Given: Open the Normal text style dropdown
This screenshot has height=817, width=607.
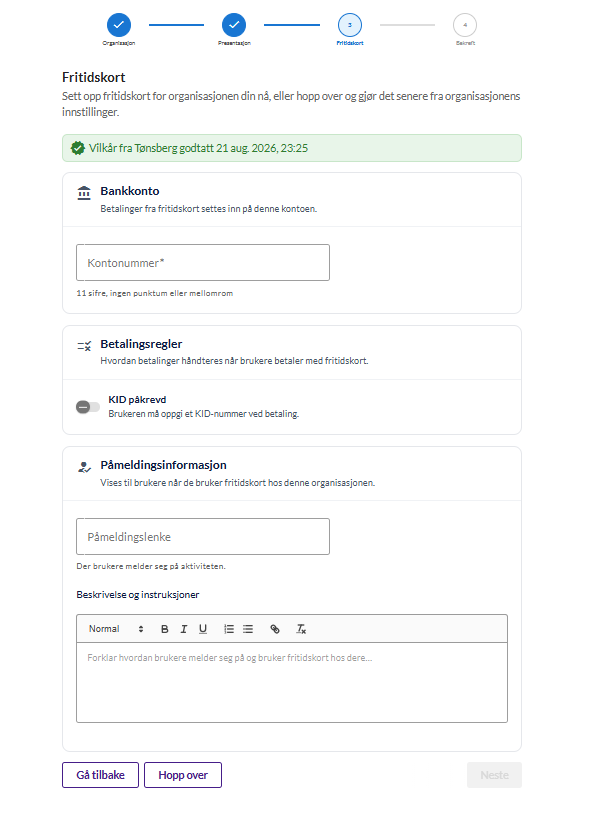Looking at the screenshot, I should [116, 629].
